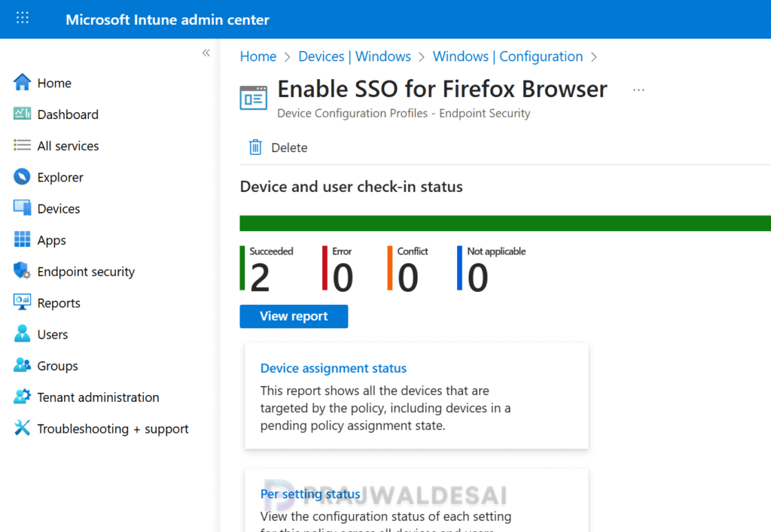Click the Troubleshooting wrench icon
The image size is (771, 532).
coord(22,428)
